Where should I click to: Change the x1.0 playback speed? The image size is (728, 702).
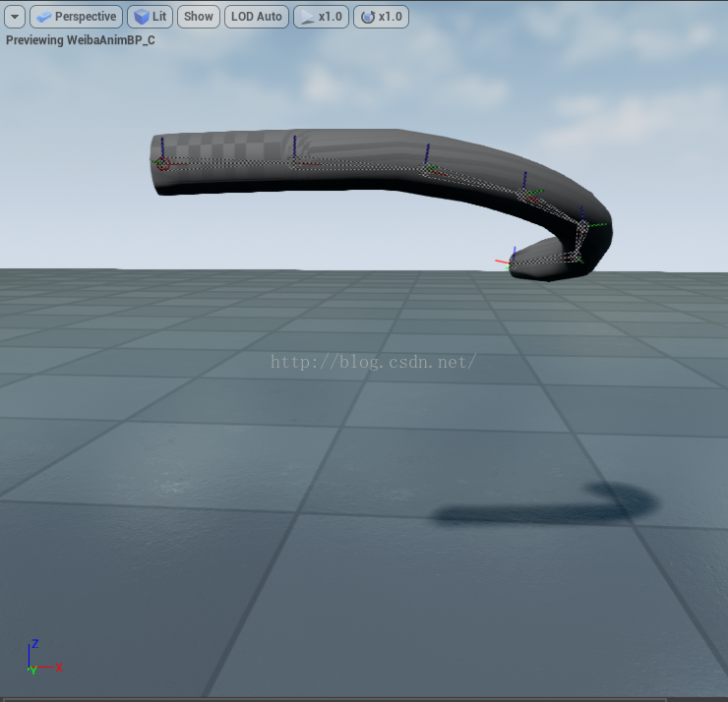click(321, 17)
